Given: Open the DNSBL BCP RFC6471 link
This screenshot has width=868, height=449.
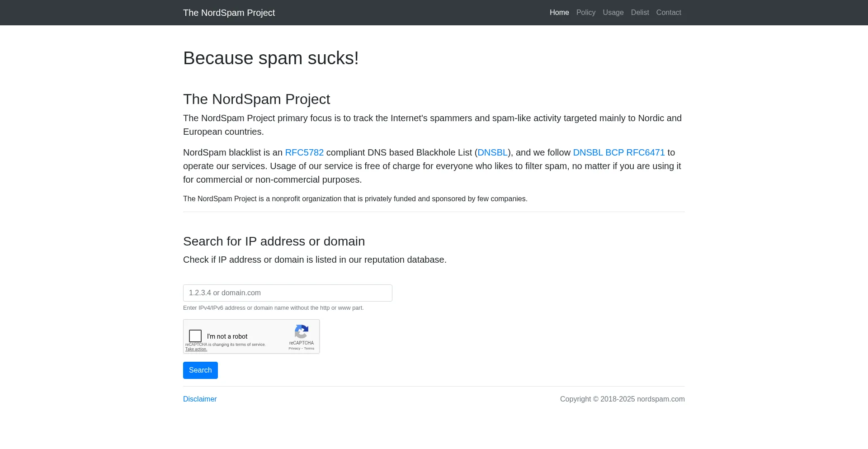Looking at the screenshot, I should click(618, 152).
